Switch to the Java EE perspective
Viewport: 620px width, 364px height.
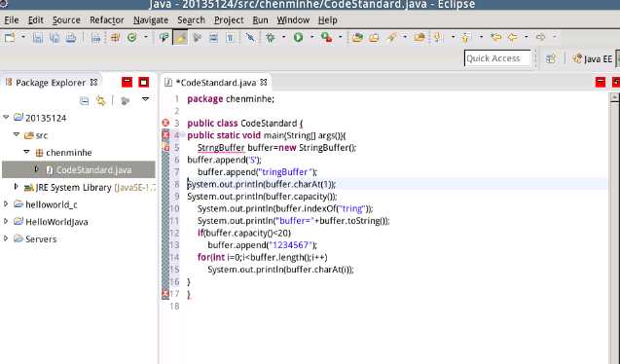click(x=593, y=59)
